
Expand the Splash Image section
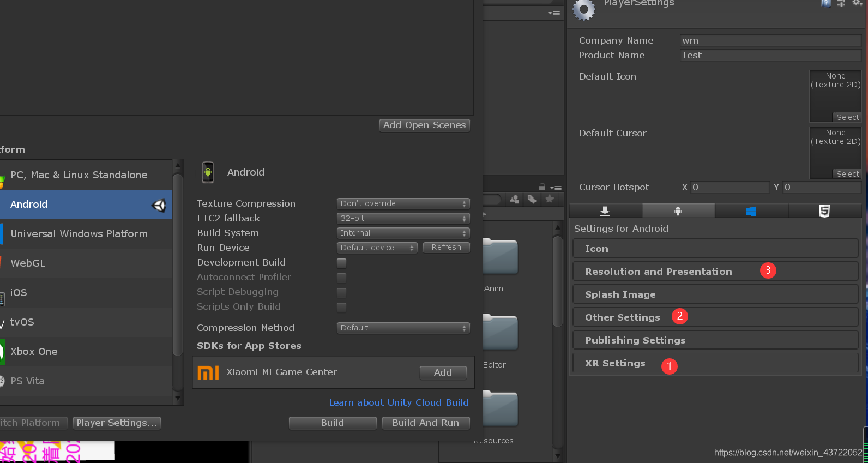tap(715, 294)
